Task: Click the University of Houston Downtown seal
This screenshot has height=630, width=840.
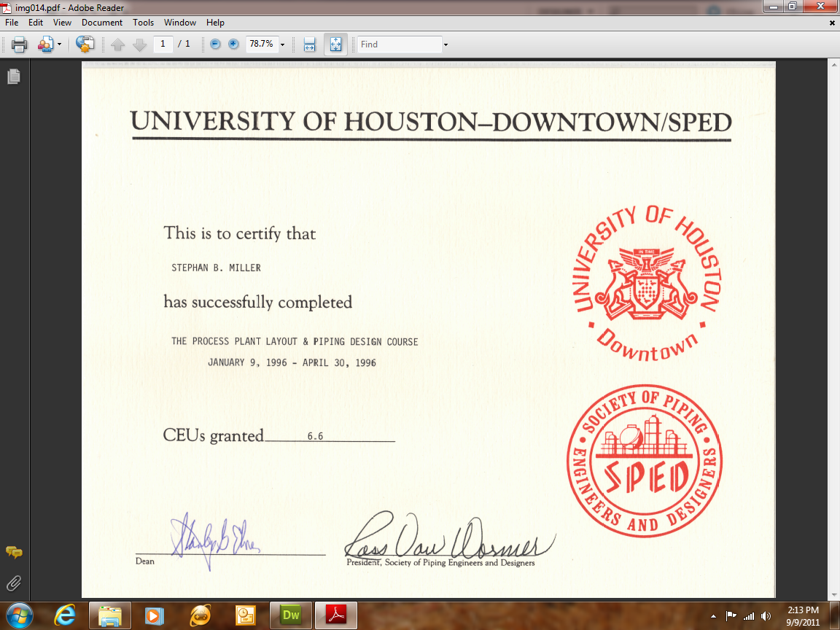Action: click(647, 283)
